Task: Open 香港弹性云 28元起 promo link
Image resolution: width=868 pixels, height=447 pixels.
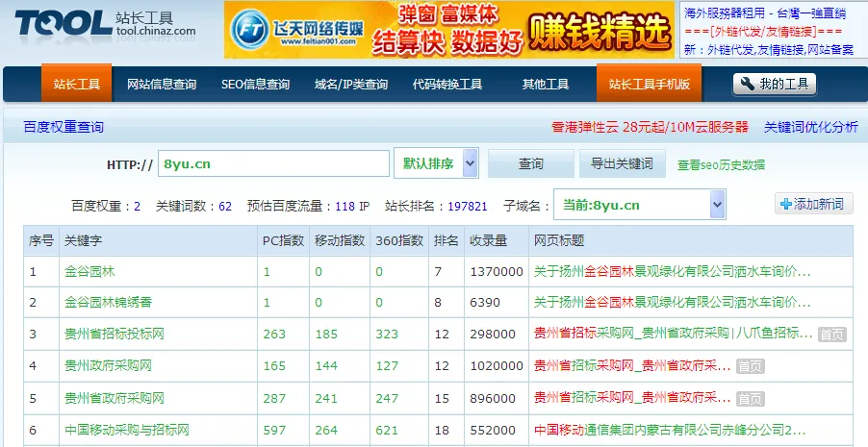Action: pos(650,127)
